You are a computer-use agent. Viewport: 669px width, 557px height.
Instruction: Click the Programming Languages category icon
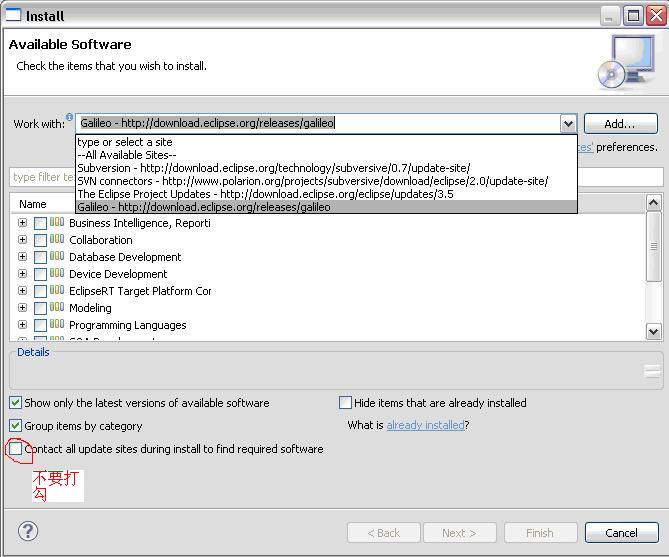pos(57,324)
